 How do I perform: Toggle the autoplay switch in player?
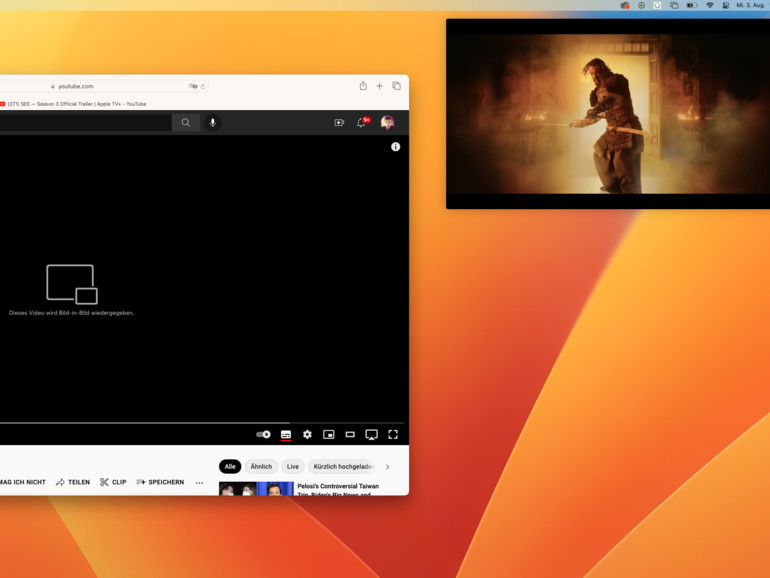[263, 434]
